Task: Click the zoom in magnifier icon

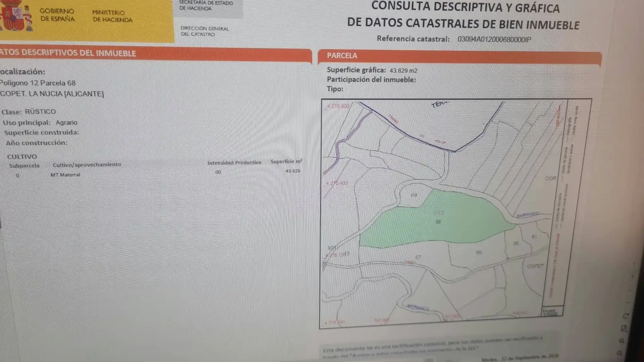Action: tap(622, 341)
